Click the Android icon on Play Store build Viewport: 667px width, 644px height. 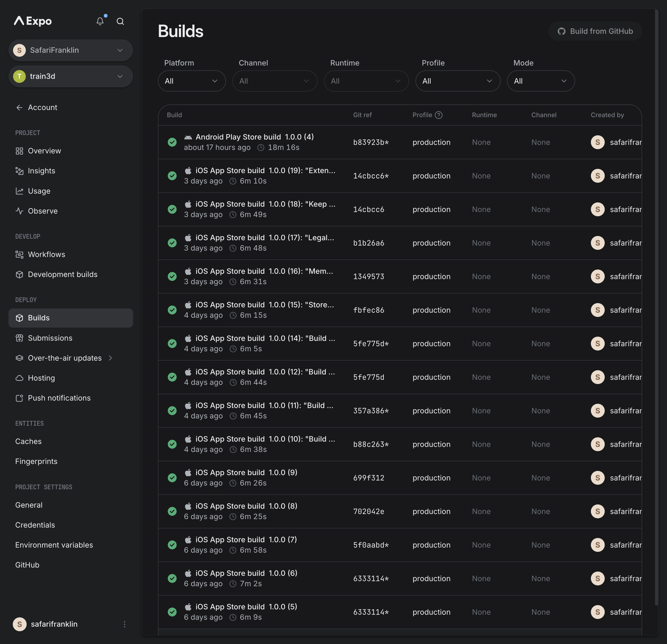click(188, 137)
